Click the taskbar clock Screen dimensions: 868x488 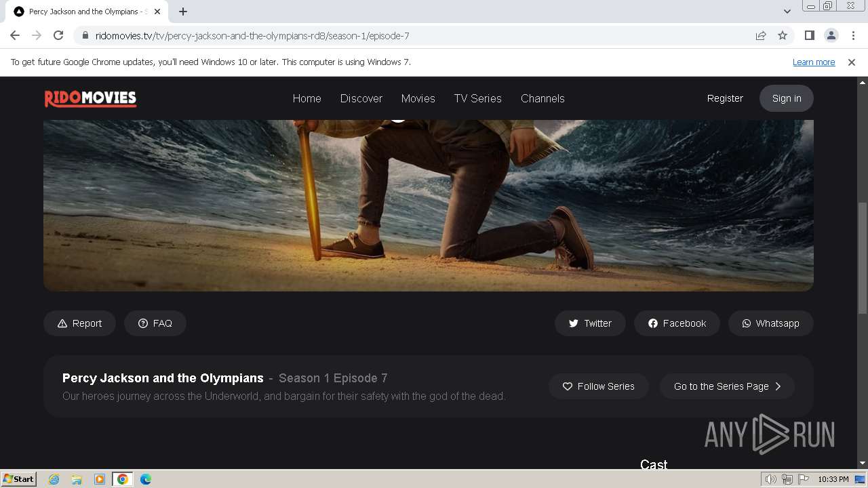pyautogui.click(x=833, y=479)
